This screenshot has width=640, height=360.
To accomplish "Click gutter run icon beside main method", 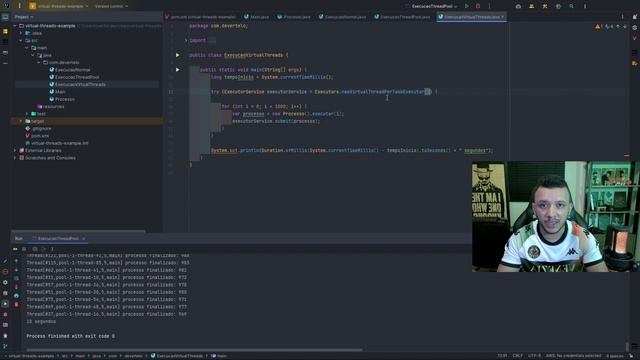I will pyautogui.click(x=178, y=70).
